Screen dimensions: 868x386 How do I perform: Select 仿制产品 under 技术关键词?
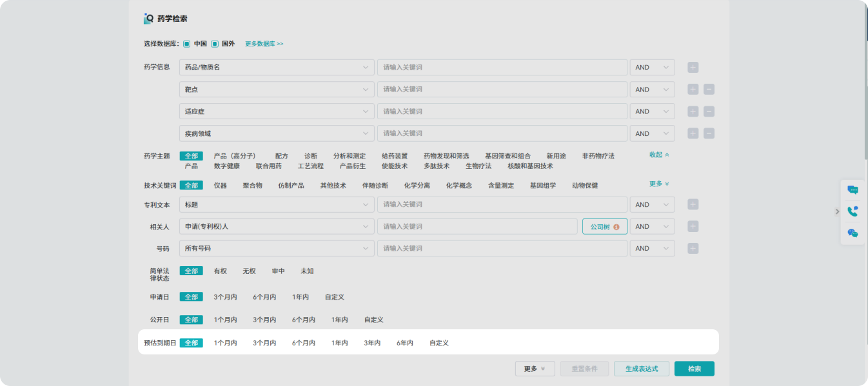click(291, 186)
